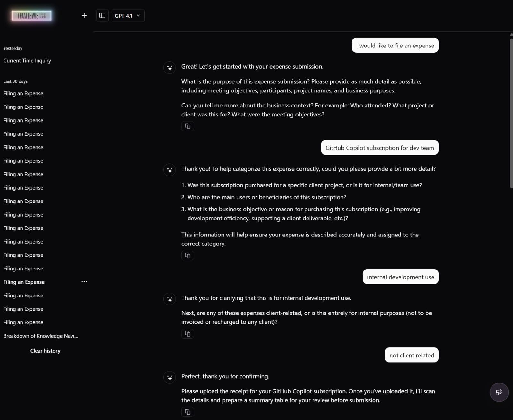Open options for the selected Filing an Expense chat
Screen dimensions: 513x420
(x=84, y=282)
